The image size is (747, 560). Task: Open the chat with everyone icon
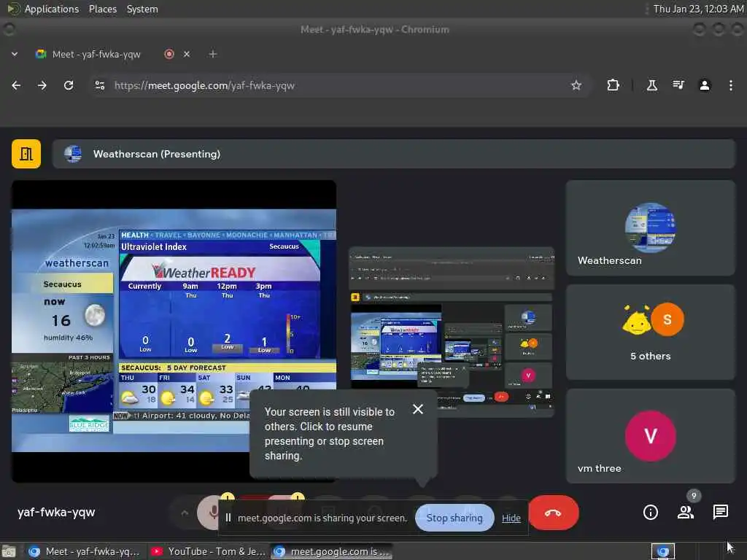(720, 512)
